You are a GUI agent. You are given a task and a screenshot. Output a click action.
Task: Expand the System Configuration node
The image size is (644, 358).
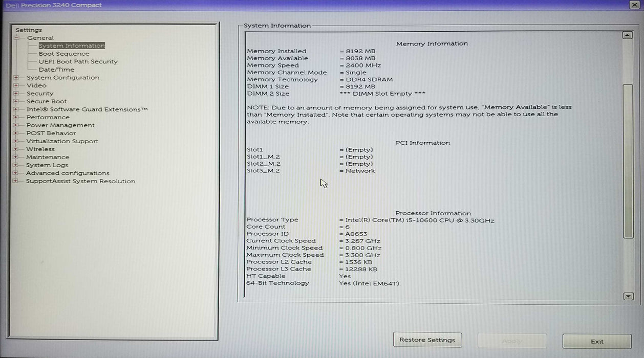click(x=16, y=78)
